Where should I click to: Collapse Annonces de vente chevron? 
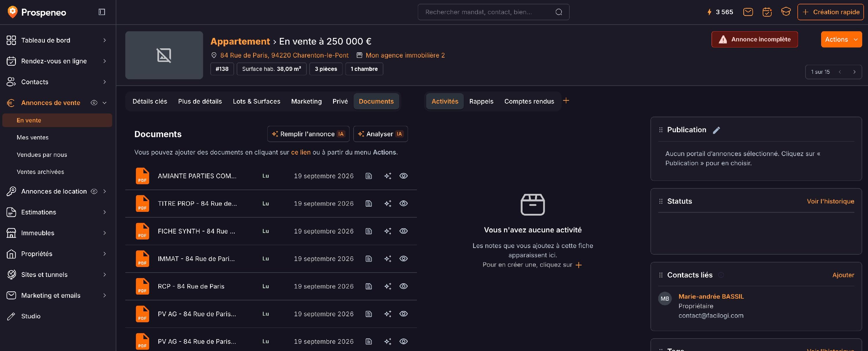click(104, 103)
